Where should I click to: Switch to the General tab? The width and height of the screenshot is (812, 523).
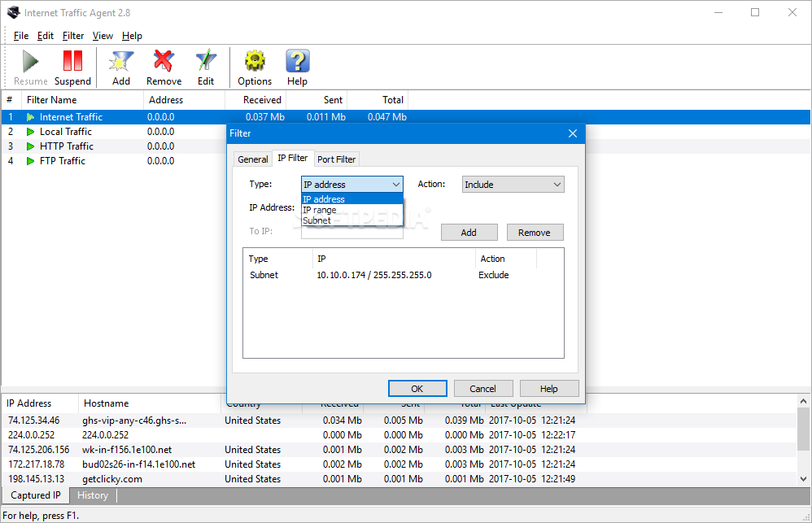click(x=253, y=159)
